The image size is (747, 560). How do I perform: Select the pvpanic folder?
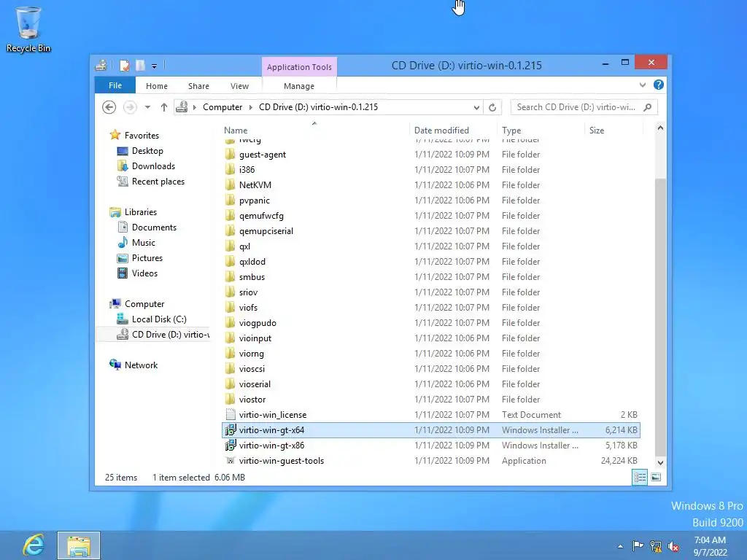click(255, 201)
